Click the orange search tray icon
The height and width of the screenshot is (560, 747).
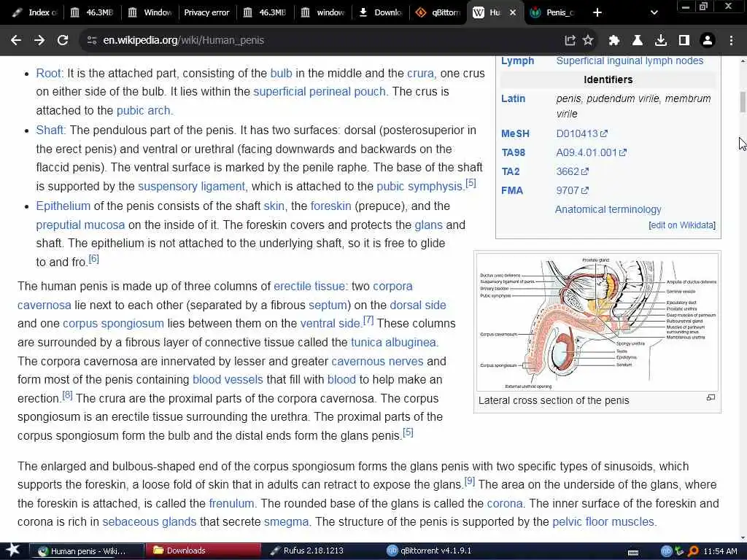pos(693,551)
